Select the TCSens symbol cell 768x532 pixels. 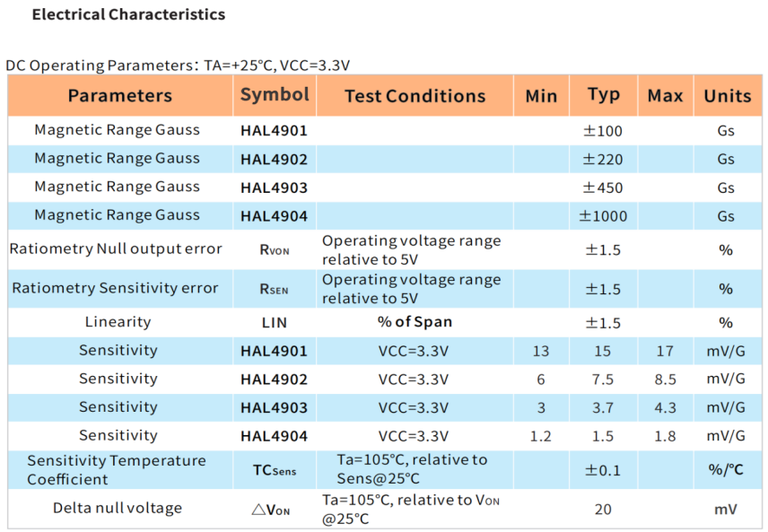(275, 470)
